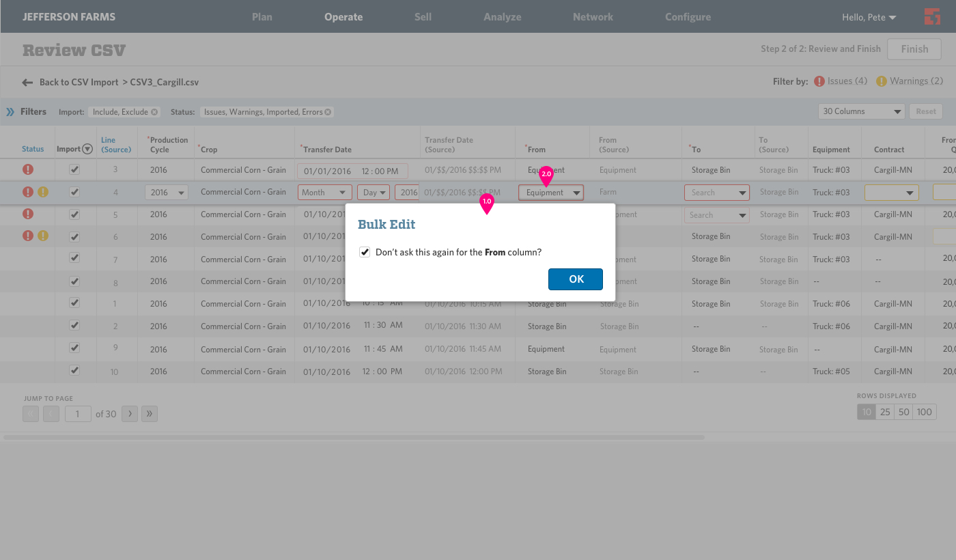Remove the Import filter chip
The height and width of the screenshot is (560, 956).
(x=154, y=112)
